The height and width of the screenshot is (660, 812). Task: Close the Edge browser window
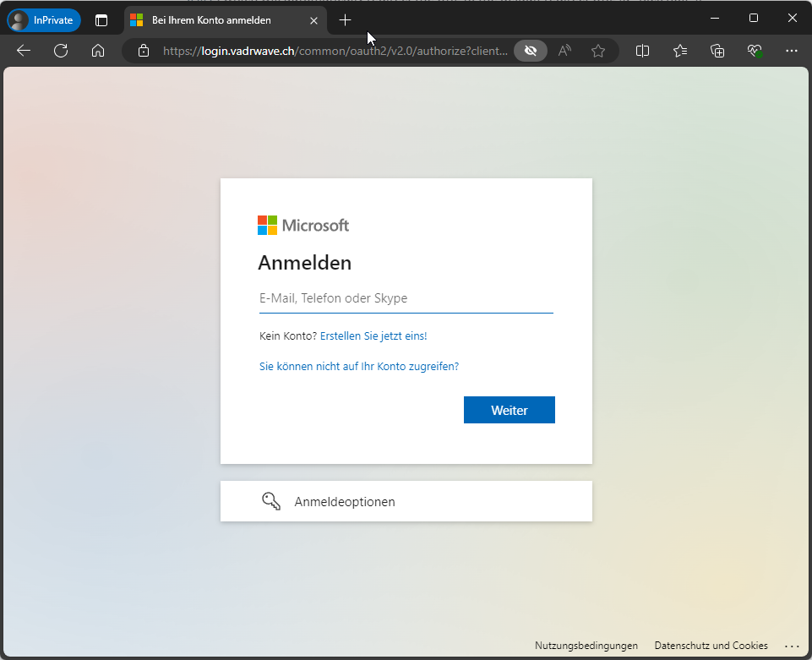tap(793, 18)
